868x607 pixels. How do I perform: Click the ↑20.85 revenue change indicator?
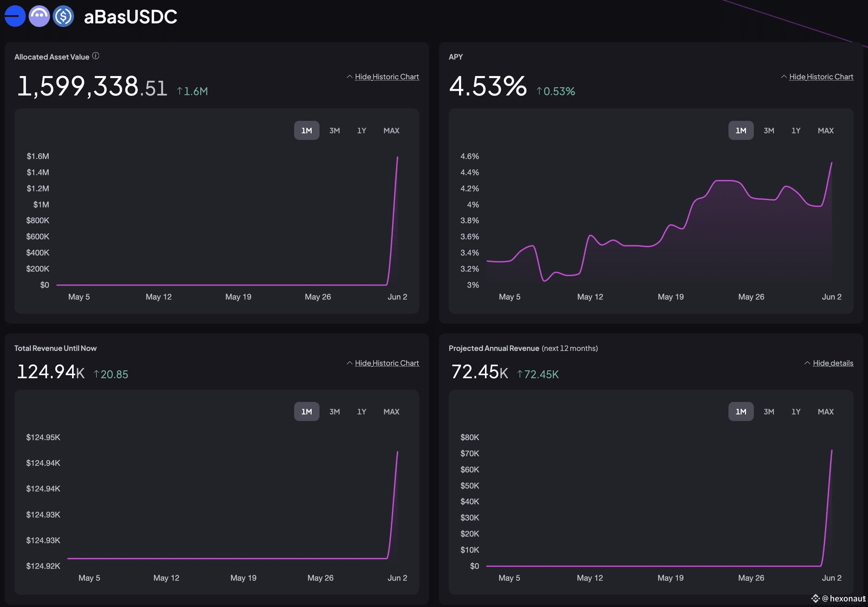point(111,374)
